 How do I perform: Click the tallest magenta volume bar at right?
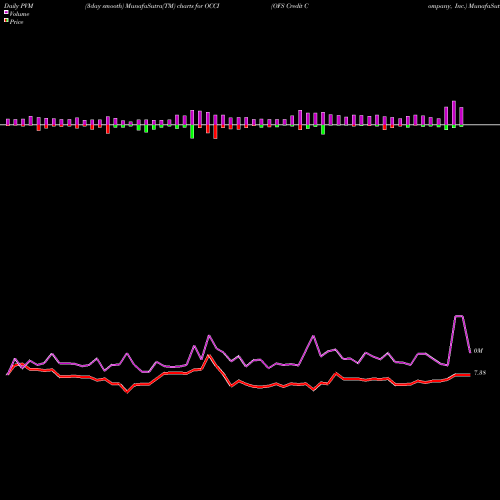click(454, 113)
